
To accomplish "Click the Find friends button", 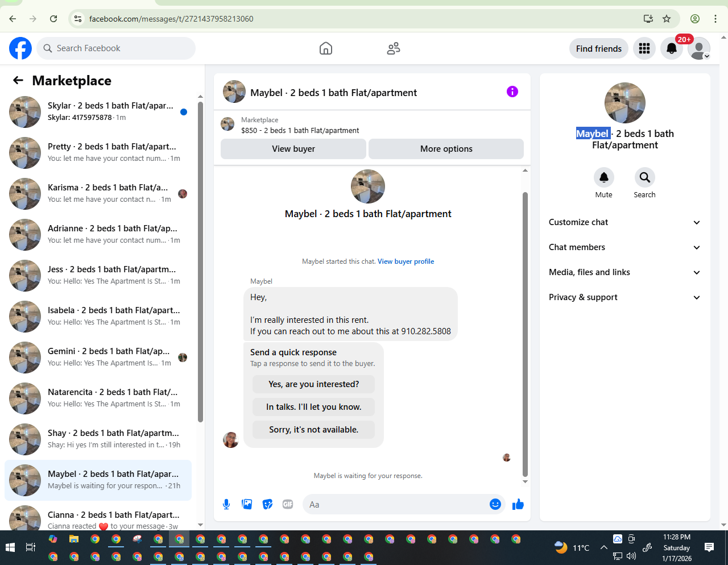I will coord(599,48).
